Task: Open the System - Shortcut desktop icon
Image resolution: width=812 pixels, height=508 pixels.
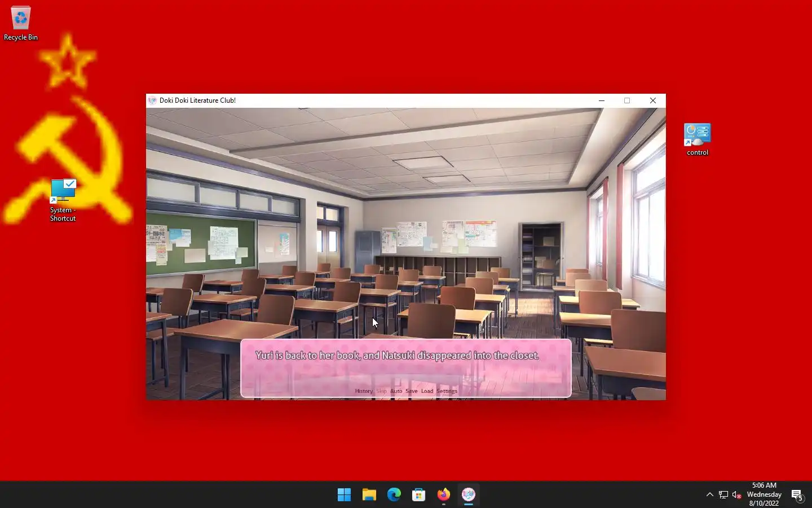Action: pos(63,200)
